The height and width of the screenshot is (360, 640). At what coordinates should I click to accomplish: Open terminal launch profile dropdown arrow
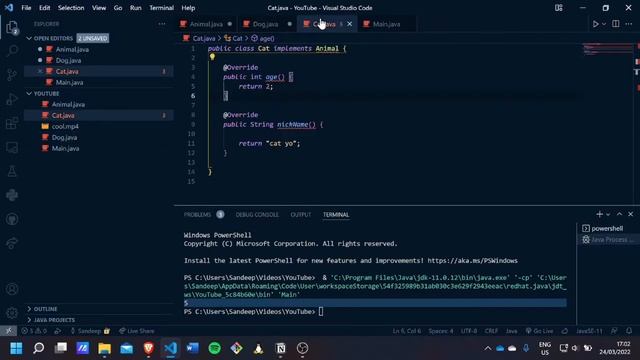608,214
